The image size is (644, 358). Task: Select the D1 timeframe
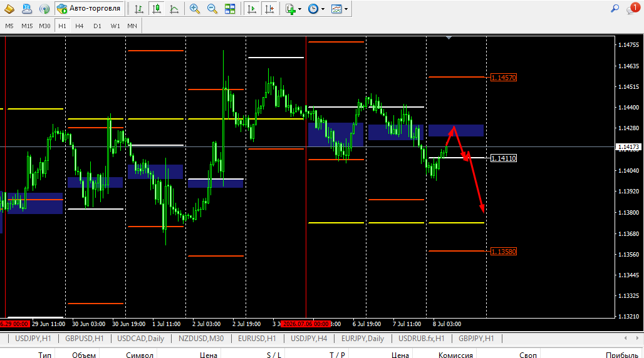click(97, 26)
